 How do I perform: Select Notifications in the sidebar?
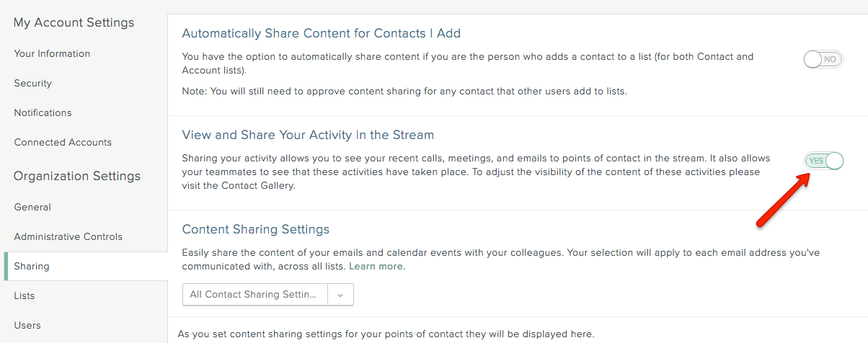tap(43, 112)
